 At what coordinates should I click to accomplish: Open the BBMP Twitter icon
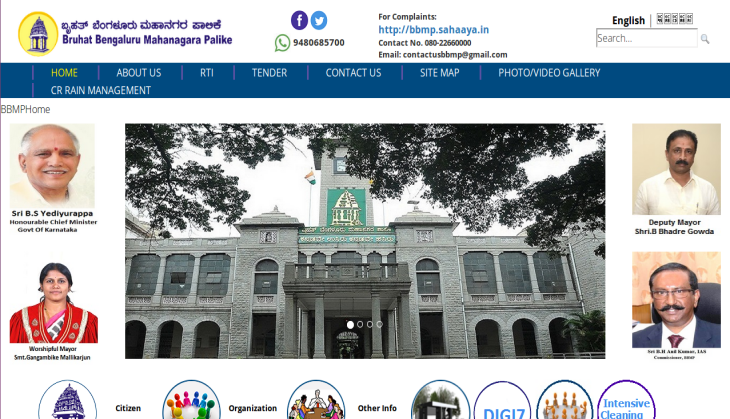tap(319, 20)
